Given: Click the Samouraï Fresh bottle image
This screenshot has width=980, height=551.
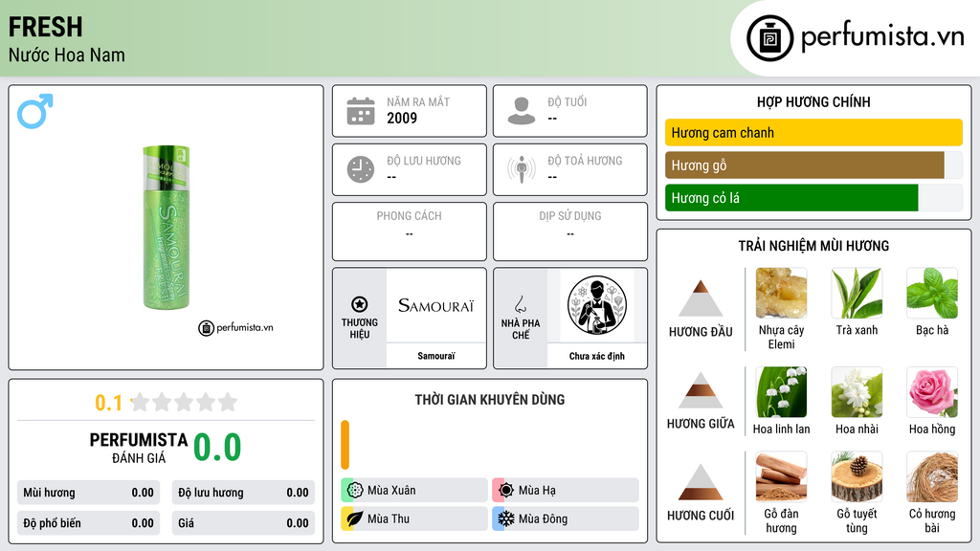Looking at the screenshot, I should pyautogui.click(x=167, y=228).
